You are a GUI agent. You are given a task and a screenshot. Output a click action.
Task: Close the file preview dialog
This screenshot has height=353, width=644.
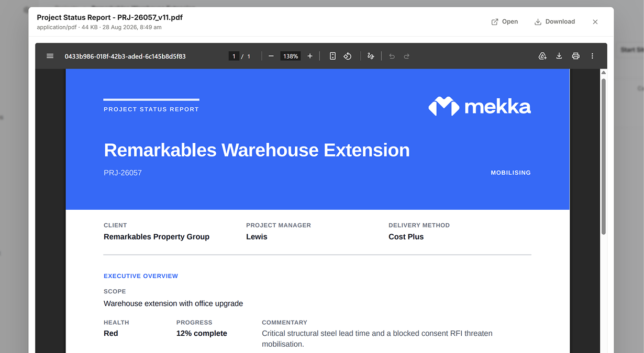[595, 21]
